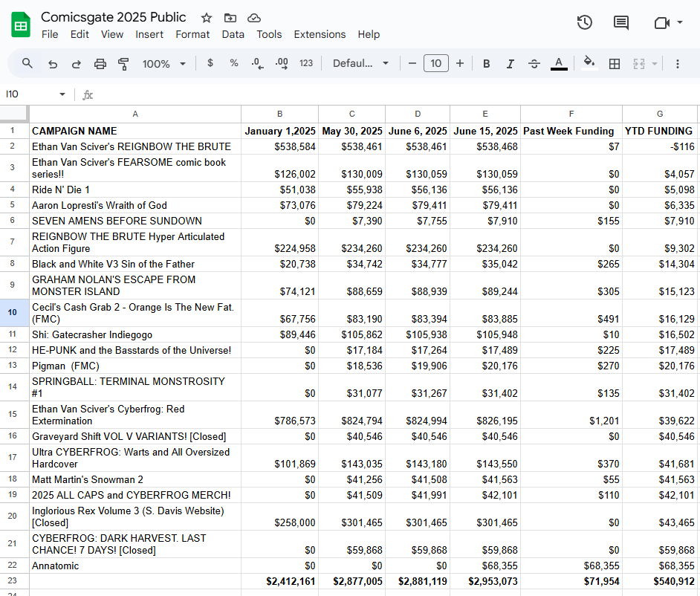Open the Extensions menu
Image resolution: width=700 pixels, height=596 pixels.
coord(320,34)
